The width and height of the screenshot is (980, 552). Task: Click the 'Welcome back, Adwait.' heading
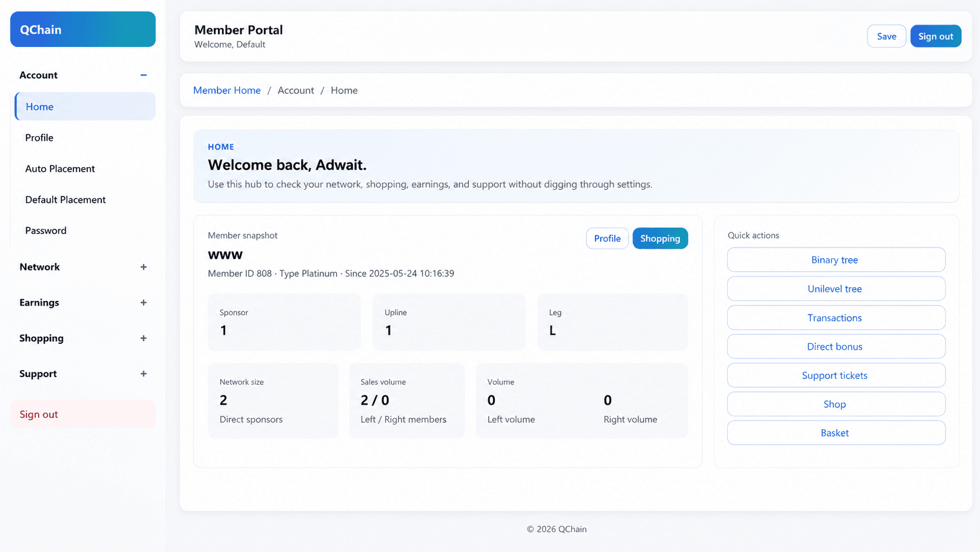point(287,165)
